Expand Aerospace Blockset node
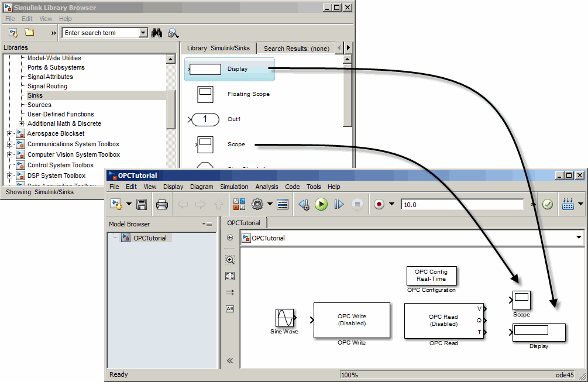588x382 pixels. coord(10,133)
